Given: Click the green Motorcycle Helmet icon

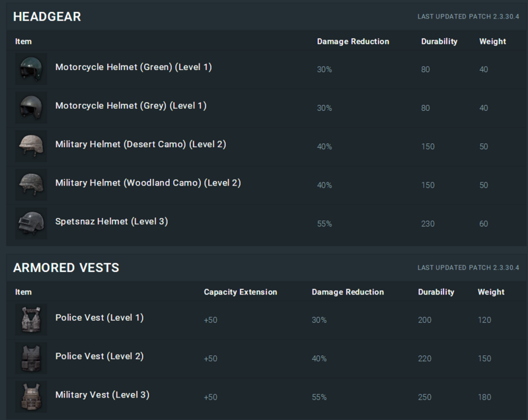Looking at the screenshot, I should click(x=30, y=68).
